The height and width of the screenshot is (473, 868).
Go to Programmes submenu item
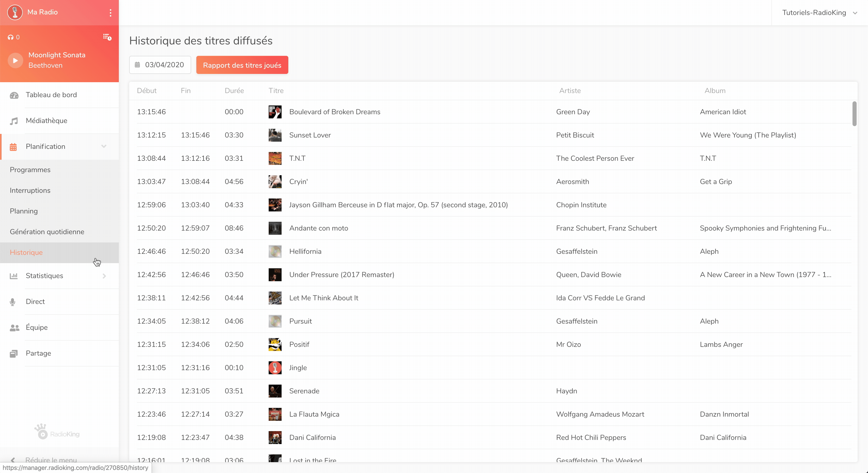pos(59,170)
